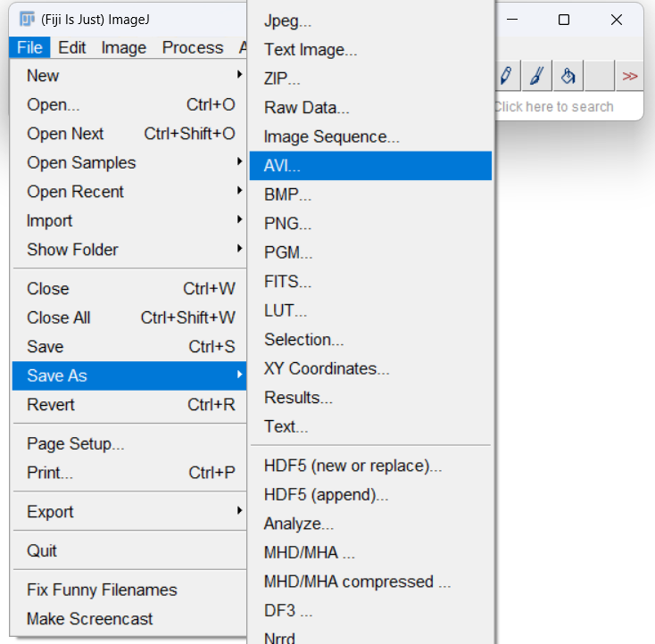Expand the Export submenu
Image resolution: width=655 pixels, height=644 pixels.
click(129, 512)
